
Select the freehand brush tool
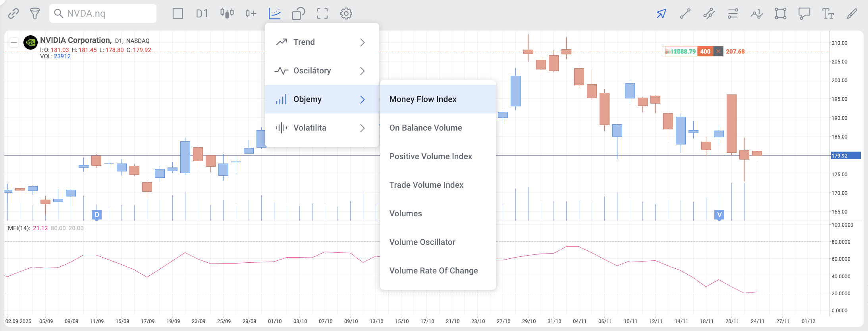[852, 13]
